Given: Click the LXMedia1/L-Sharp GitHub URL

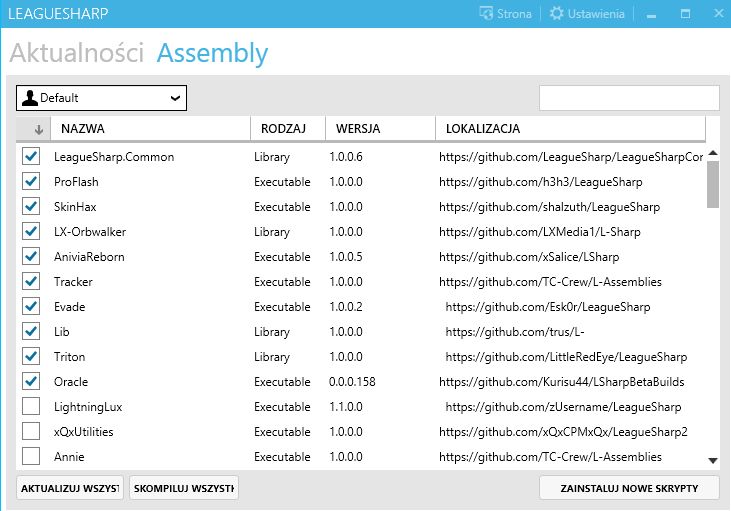Looking at the screenshot, I should coord(539,232).
